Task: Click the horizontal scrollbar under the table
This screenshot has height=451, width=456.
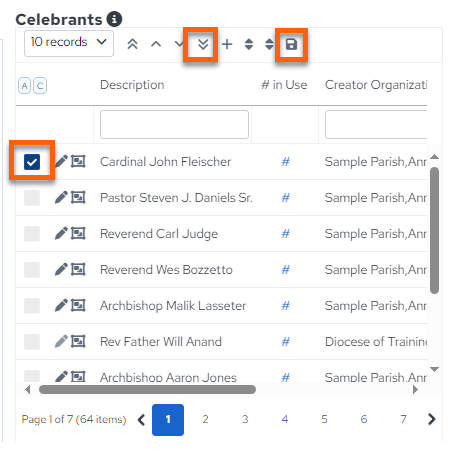Action: [147, 389]
